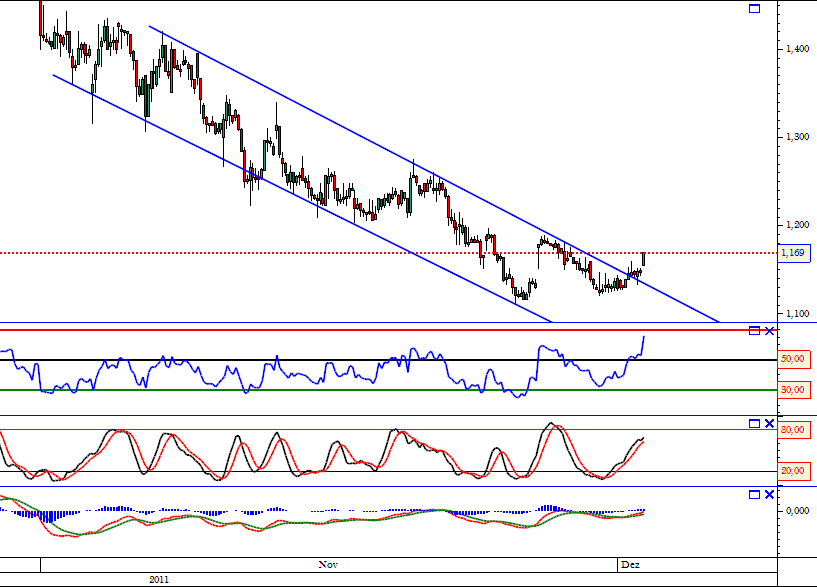Select the RSI 30,00 level label

(x=794, y=390)
